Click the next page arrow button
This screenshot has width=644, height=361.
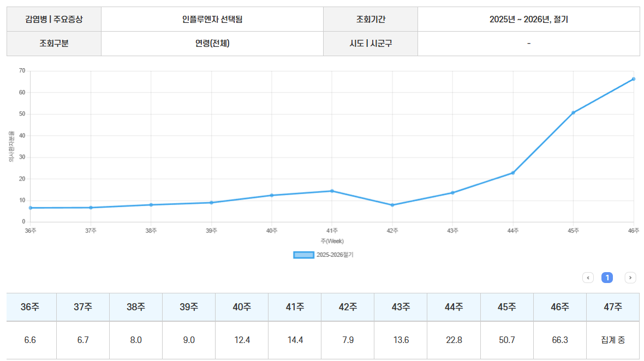click(x=630, y=278)
